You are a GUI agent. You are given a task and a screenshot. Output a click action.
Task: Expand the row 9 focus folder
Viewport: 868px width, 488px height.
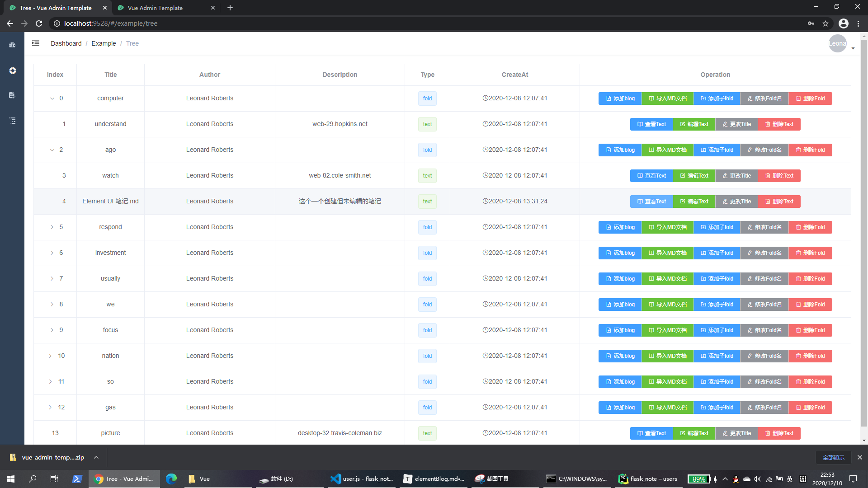point(52,330)
